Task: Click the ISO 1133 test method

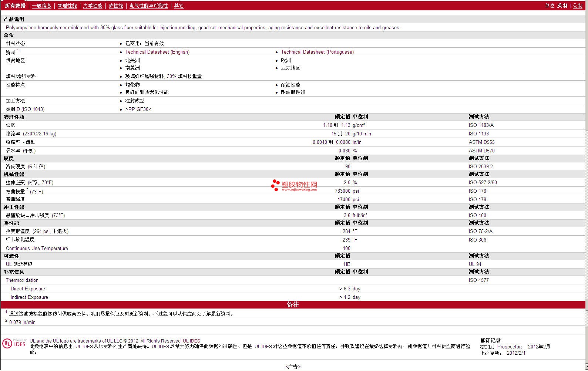Action: (478, 134)
